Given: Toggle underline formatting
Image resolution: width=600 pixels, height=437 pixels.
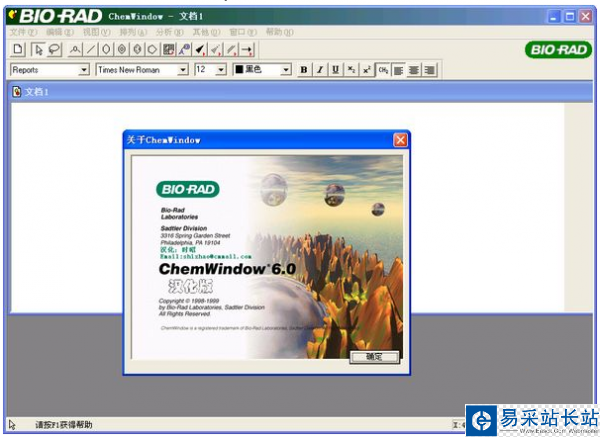Looking at the screenshot, I should [335, 70].
